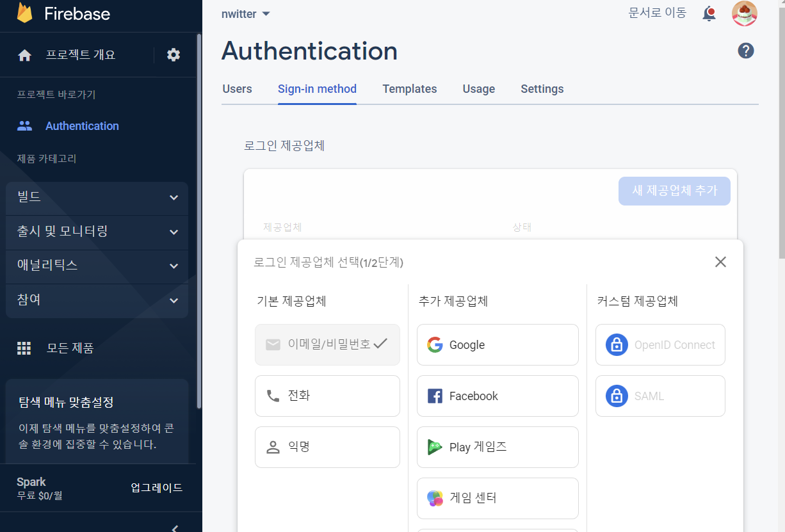
Task: Click the 업그레이드 button
Action: click(x=157, y=488)
